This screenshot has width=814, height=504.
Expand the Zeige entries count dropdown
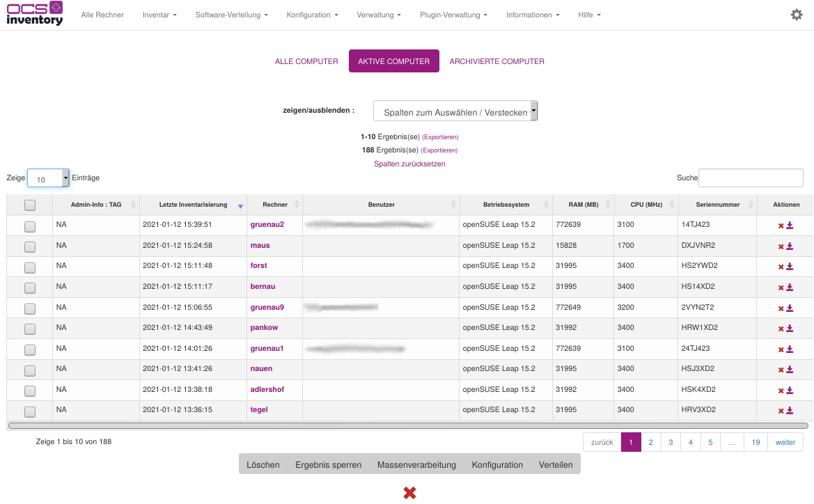pos(48,179)
